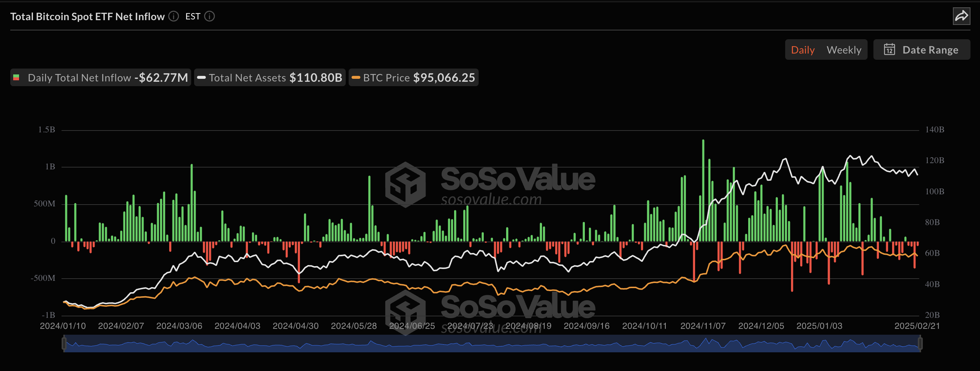The height and width of the screenshot is (371, 980).
Task: Click the orange line icon beside BTC Price
Action: (x=356, y=77)
